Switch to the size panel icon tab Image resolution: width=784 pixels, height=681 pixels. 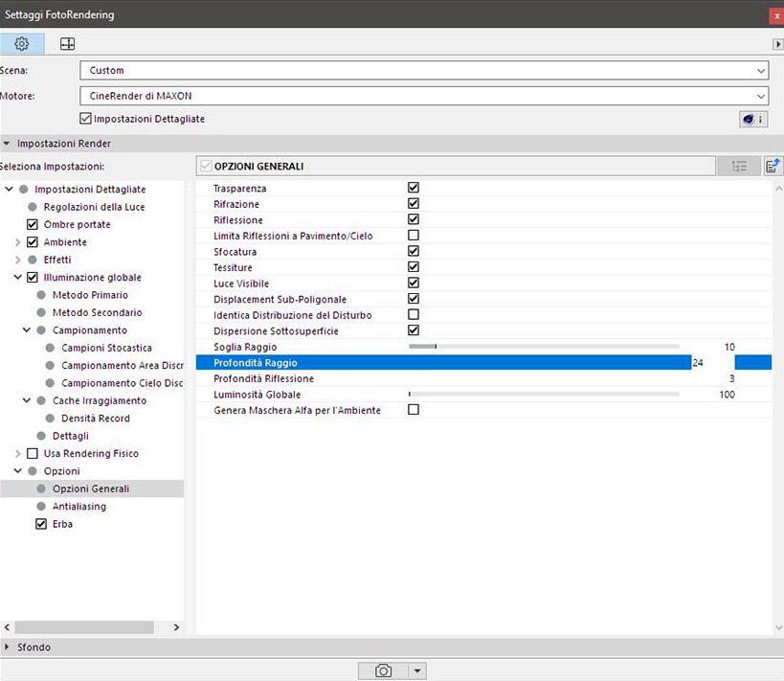[x=67, y=44]
